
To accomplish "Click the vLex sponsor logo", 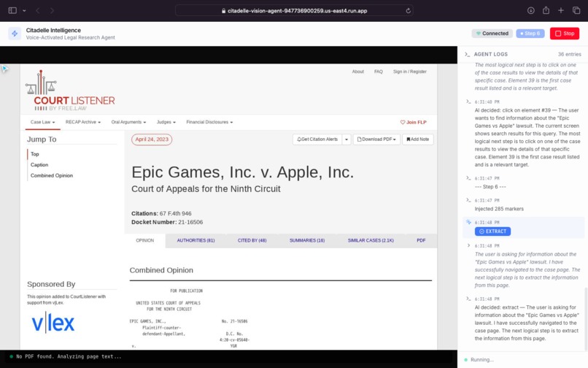I will [x=53, y=323].
